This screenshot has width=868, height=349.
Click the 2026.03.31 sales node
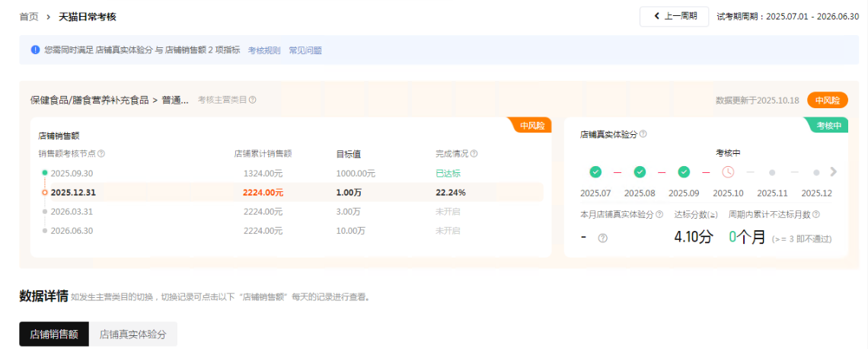click(x=72, y=212)
